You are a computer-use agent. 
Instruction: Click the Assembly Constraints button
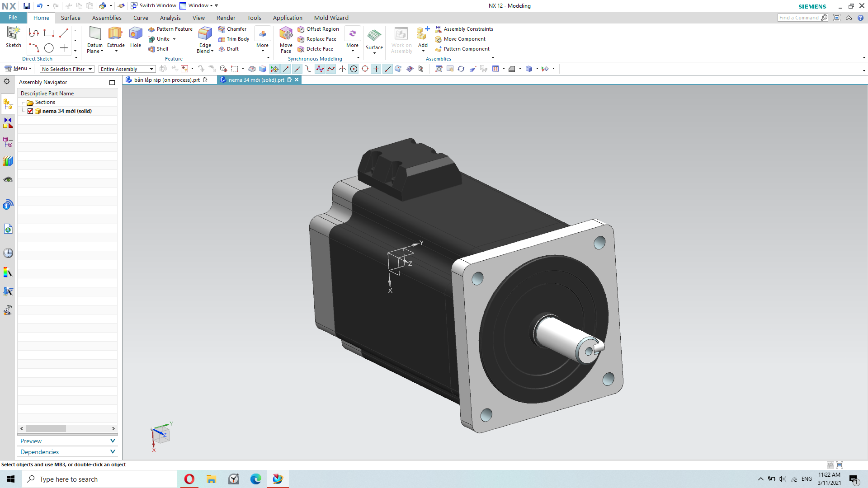(464, 29)
